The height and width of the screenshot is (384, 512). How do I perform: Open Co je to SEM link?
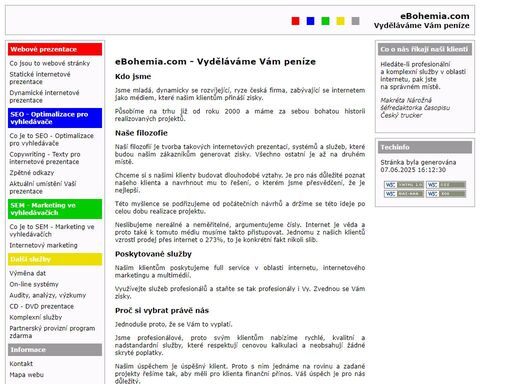(52, 230)
